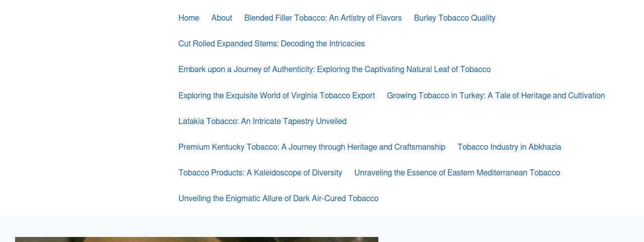Select the Burley Tobacco Quality link
This screenshot has width=644, height=242.
click(455, 18)
